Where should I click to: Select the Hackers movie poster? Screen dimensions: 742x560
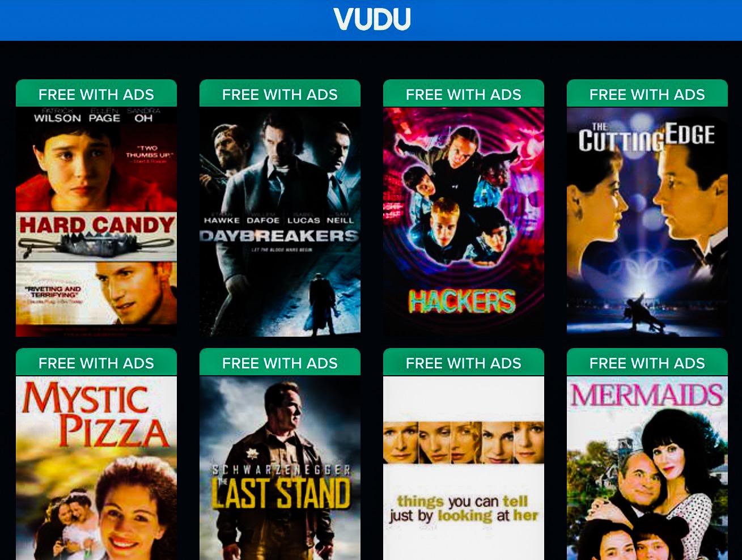464,222
